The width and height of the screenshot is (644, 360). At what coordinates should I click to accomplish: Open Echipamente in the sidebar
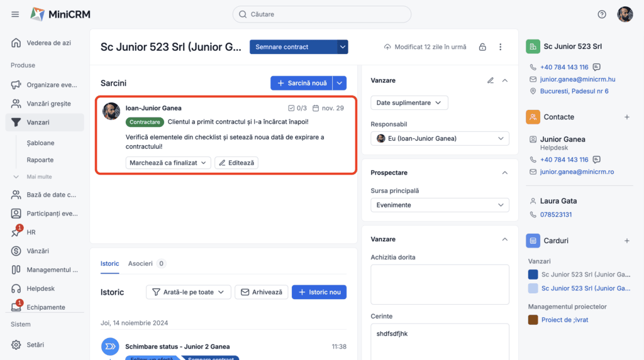[45, 307]
